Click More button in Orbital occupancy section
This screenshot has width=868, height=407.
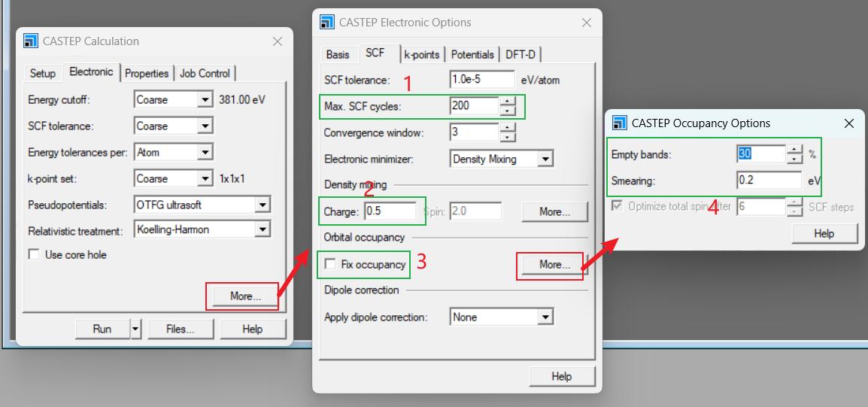click(x=554, y=265)
